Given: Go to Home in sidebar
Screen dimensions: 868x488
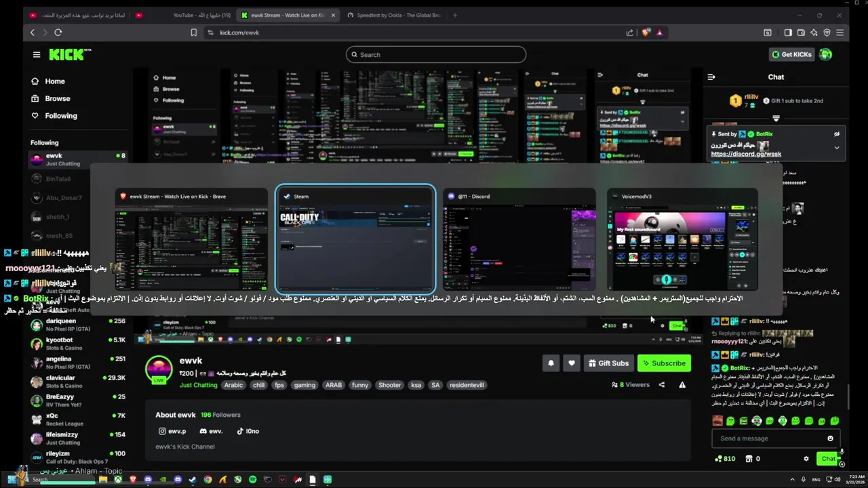Looking at the screenshot, I should click(48, 81).
